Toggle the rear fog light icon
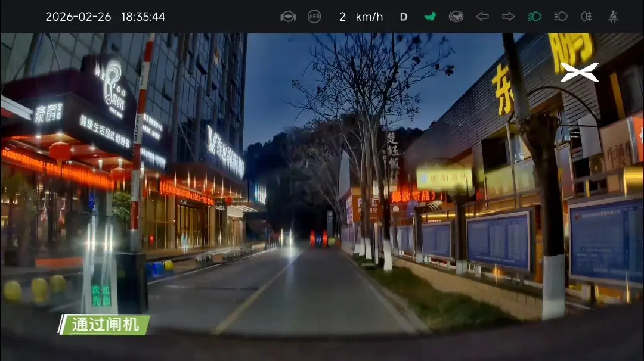 pyautogui.click(x=587, y=17)
